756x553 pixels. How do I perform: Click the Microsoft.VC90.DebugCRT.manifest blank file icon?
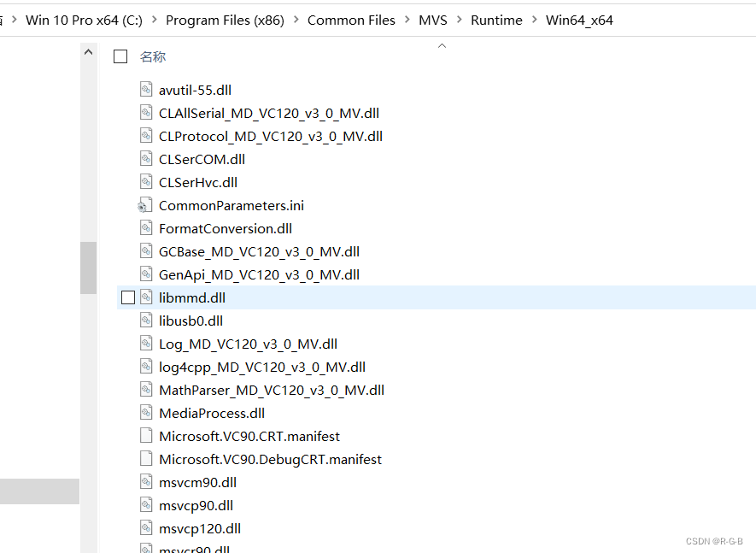[146, 459]
